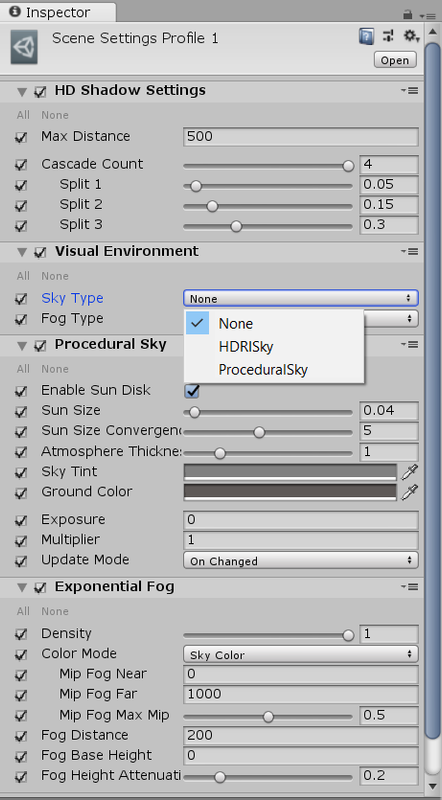The image size is (442, 800).
Task: Open the Sky Type dropdown
Action: coord(301,298)
